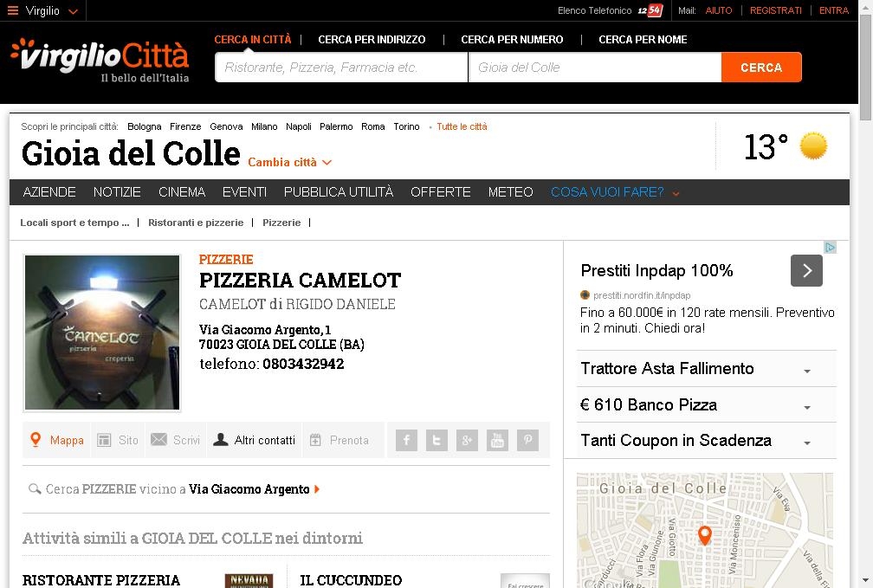Click the orange map pin marker
This screenshot has width=873, height=588.
[704, 535]
